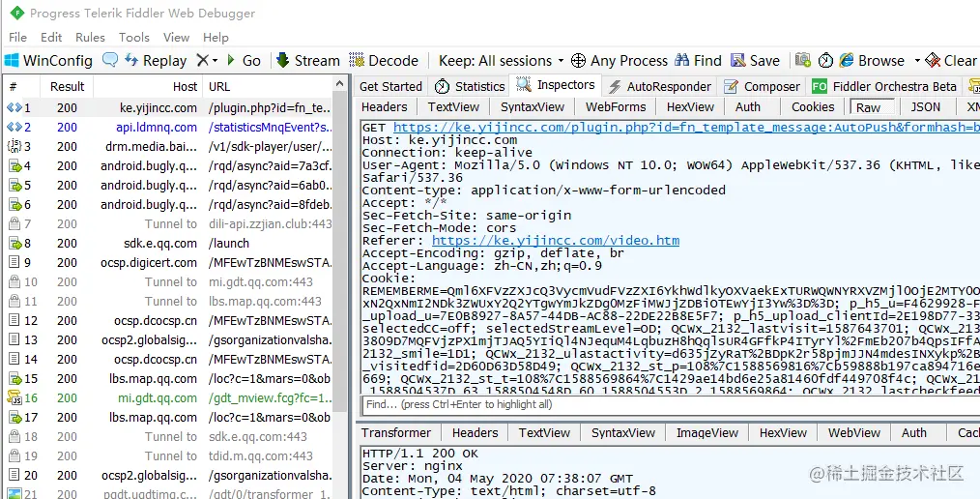The height and width of the screenshot is (499, 980).
Task: Open the Browse dropdown arrow
Action: point(917,61)
